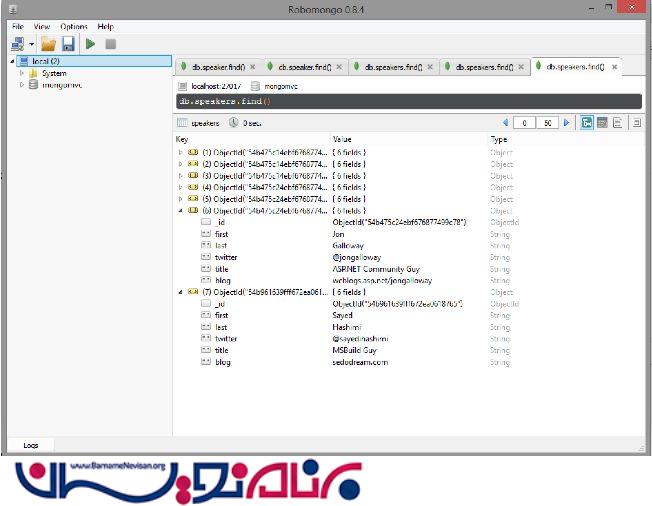
Task: Open the connection dropdown arrow in toolbar
Action: click(31, 45)
